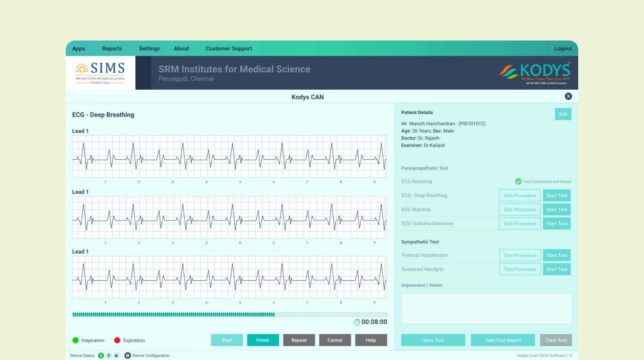644x360 pixels.
Task: Edit the patient details
Action: coord(563,114)
